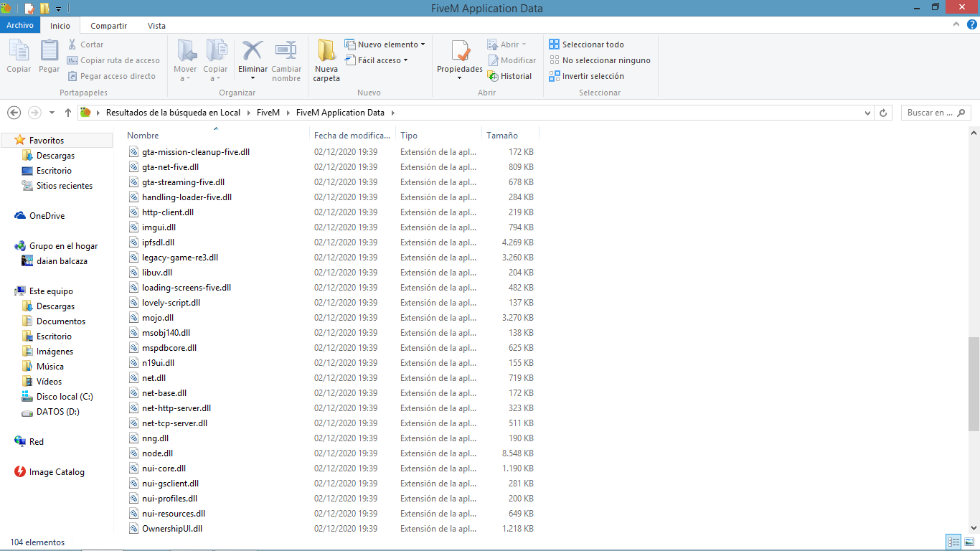Image resolution: width=980 pixels, height=551 pixels.
Task: Open address bar history dropdown
Action: [868, 113]
